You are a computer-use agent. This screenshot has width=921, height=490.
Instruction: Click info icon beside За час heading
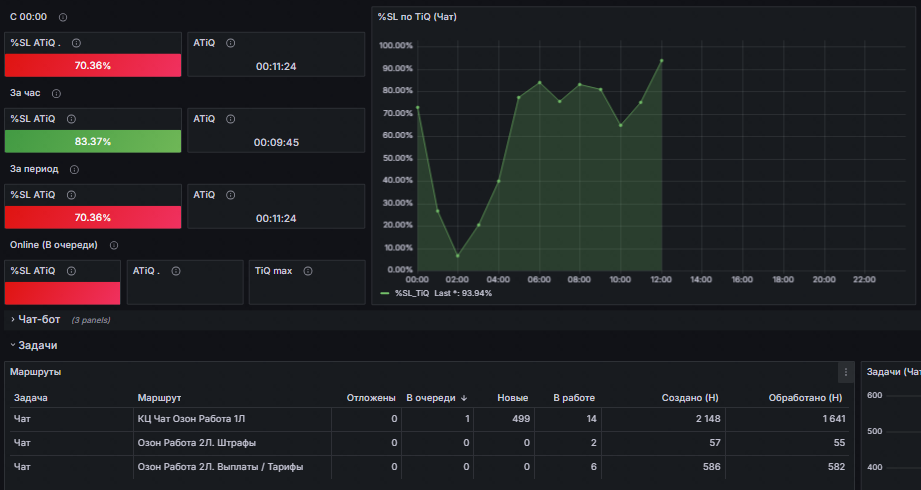point(56,93)
